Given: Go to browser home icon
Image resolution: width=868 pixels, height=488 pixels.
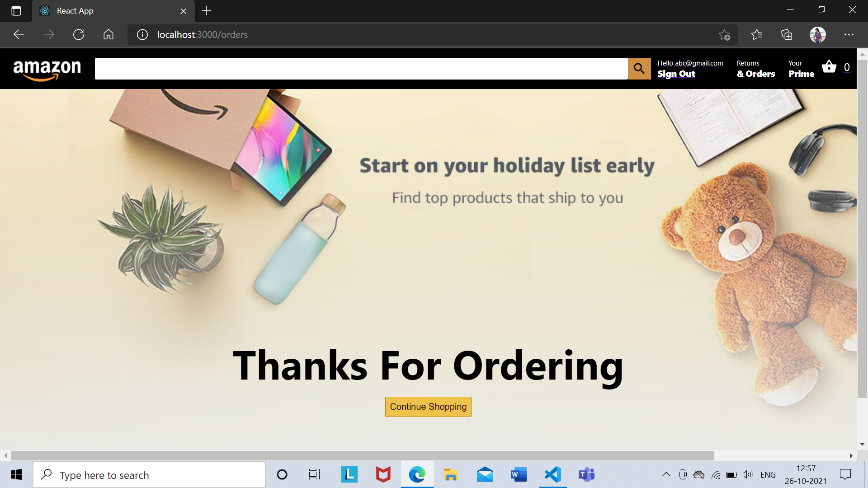Looking at the screenshot, I should (108, 34).
